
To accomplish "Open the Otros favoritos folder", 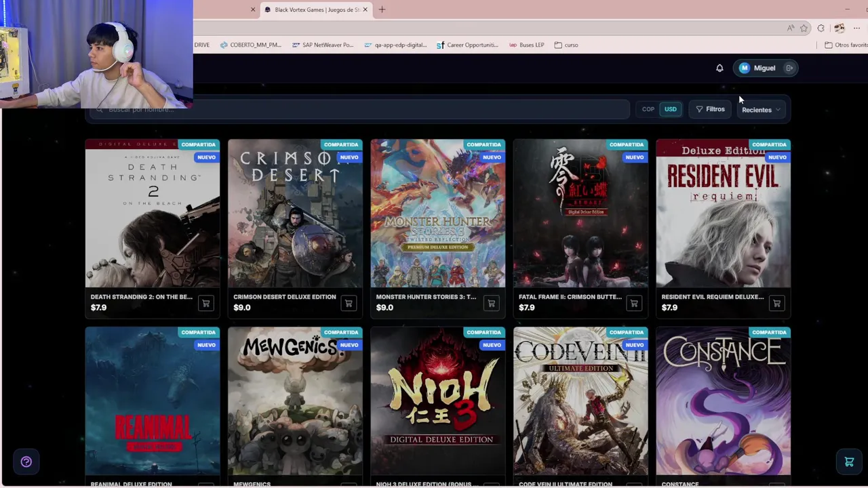I will (x=846, y=45).
